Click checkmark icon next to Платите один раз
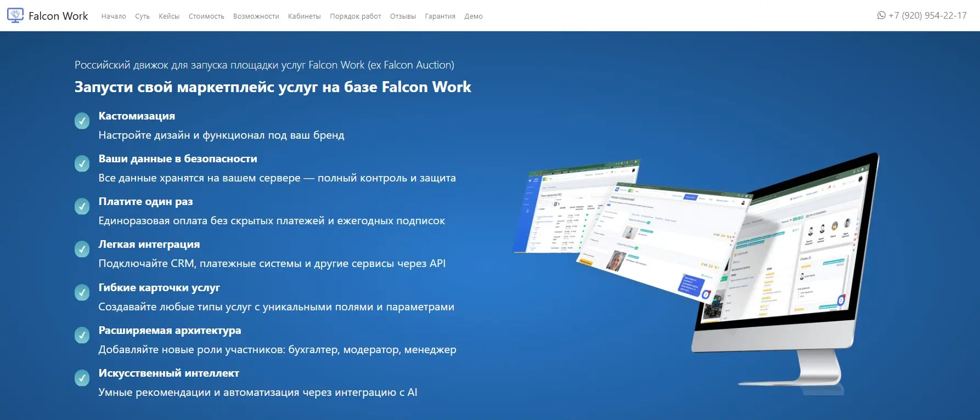This screenshot has height=420, width=980. point(82,206)
